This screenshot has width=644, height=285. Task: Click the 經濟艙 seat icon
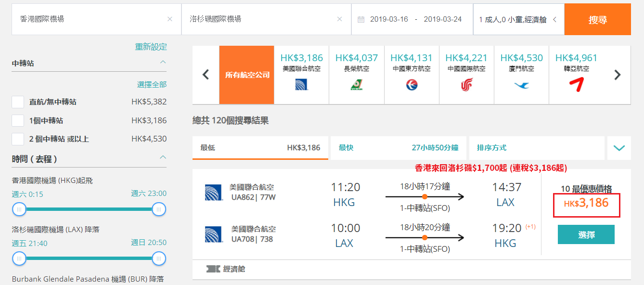click(x=213, y=269)
